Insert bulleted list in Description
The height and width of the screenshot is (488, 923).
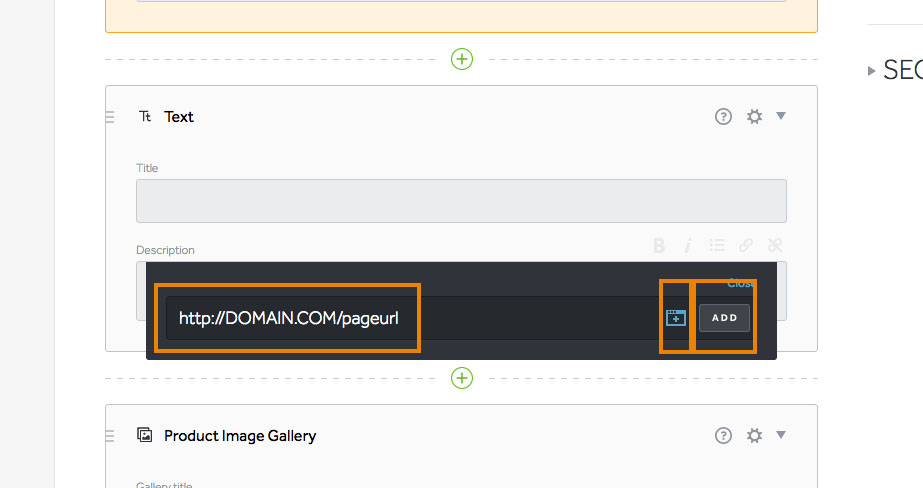point(716,245)
